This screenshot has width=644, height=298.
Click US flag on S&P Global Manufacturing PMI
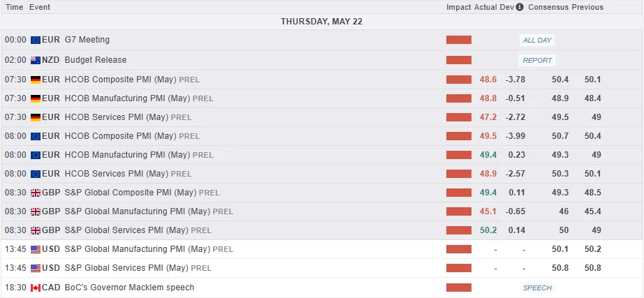tap(36, 249)
